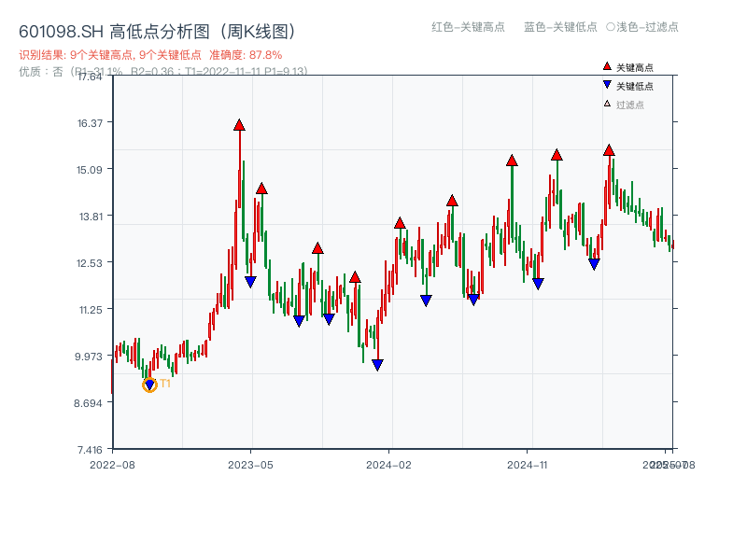Click the 8.694 y-axis label
This screenshot has width=747, height=560.
tap(88, 403)
